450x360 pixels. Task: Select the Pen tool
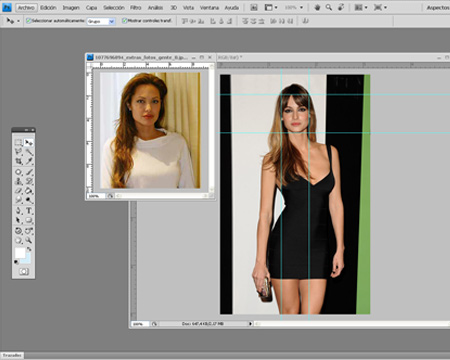point(18,211)
